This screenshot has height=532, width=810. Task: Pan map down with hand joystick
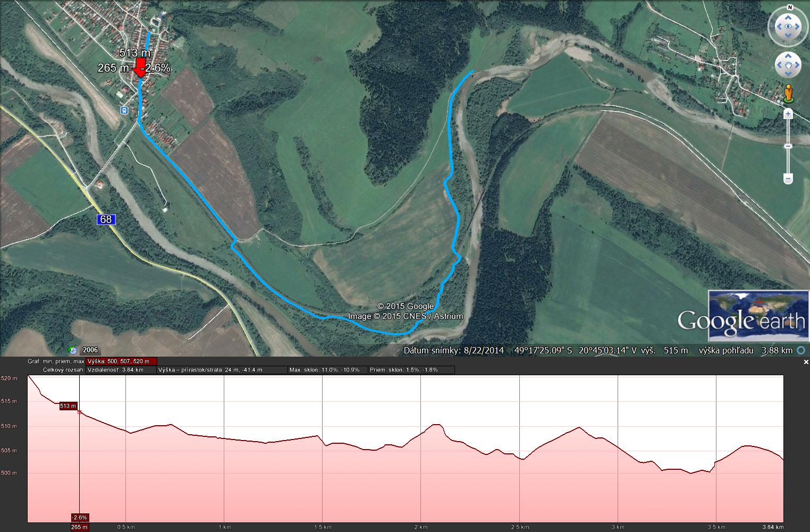788,73
